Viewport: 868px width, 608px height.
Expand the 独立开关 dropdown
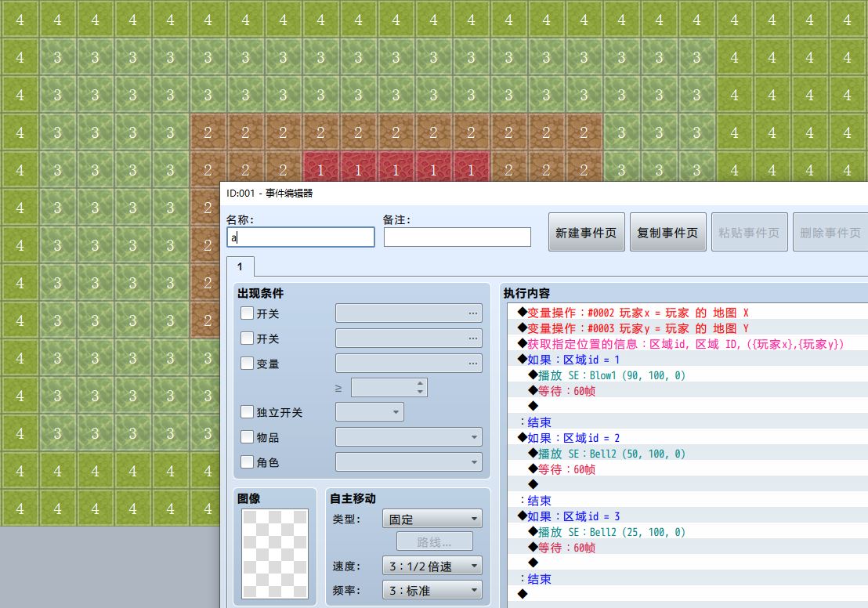pos(369,412)
